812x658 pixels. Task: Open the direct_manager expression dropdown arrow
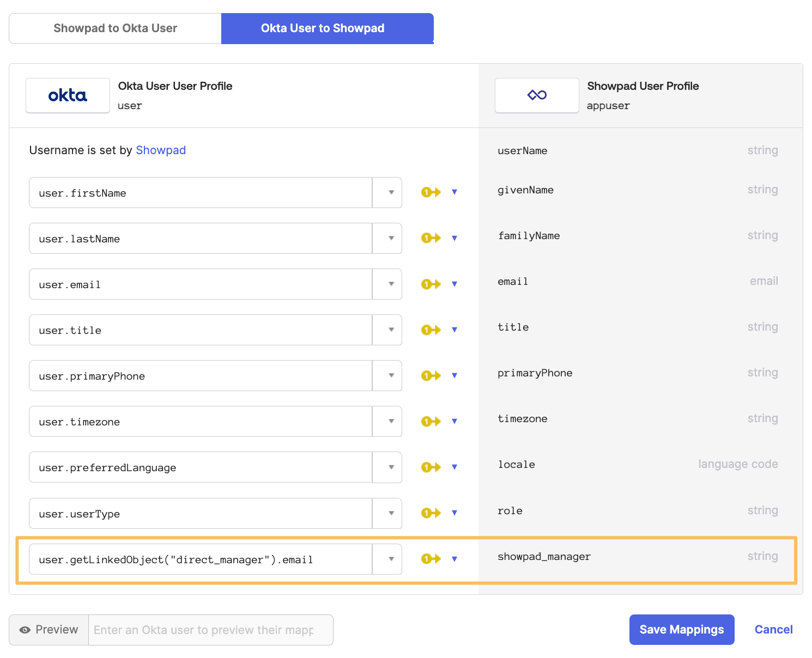(x=387, y=559)
